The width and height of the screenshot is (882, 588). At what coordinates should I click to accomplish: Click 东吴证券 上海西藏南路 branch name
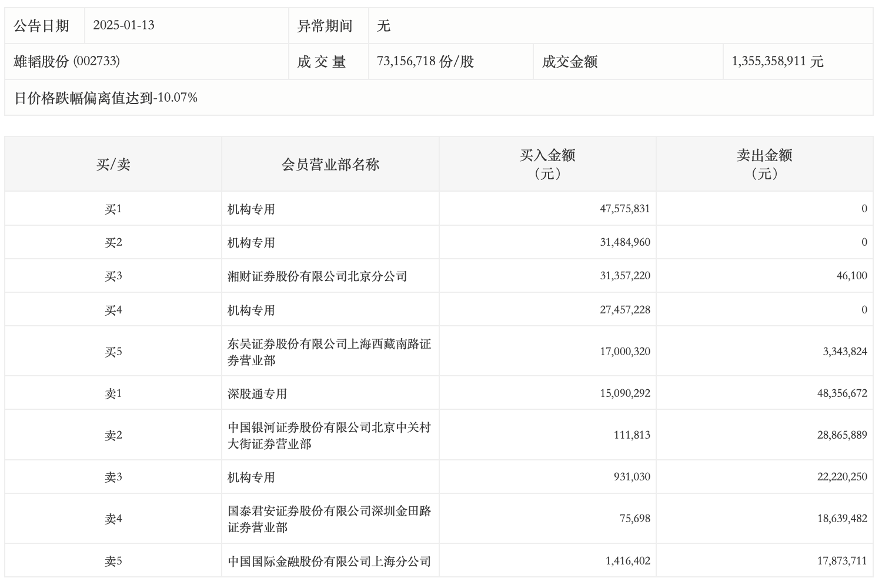click(x=329, y=352)
